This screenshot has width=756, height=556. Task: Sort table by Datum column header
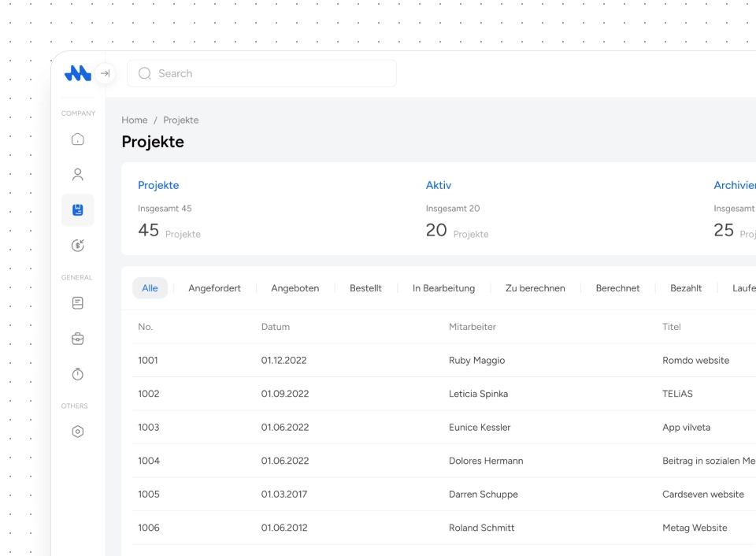(276, 327)
